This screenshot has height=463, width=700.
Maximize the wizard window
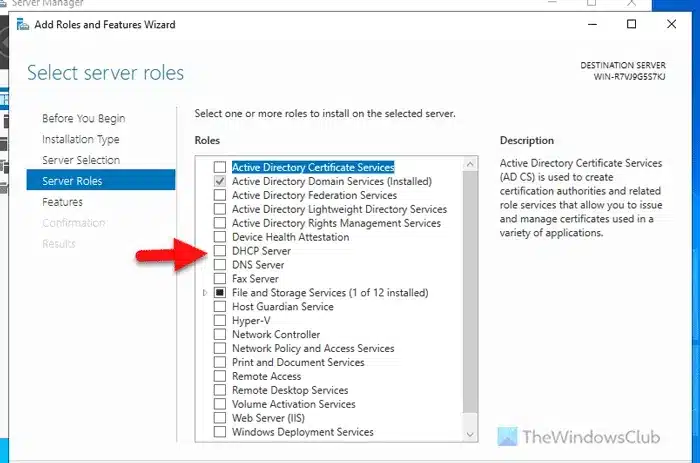click(631, 24)
